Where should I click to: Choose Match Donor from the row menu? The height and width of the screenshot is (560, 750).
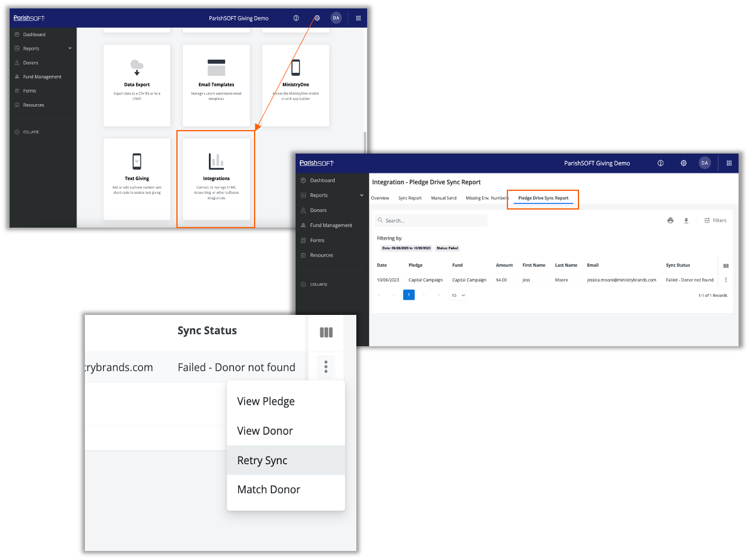[268, 490]
